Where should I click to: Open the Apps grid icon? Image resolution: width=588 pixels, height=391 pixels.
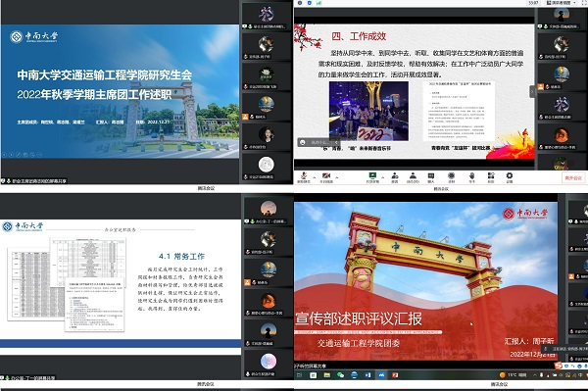point(491,175)
